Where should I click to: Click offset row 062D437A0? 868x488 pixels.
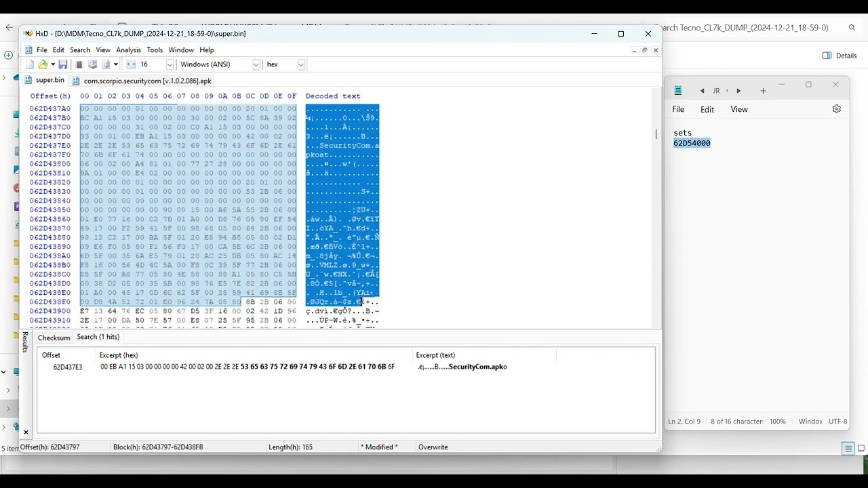pyautogui.click(x=50, y=108)
